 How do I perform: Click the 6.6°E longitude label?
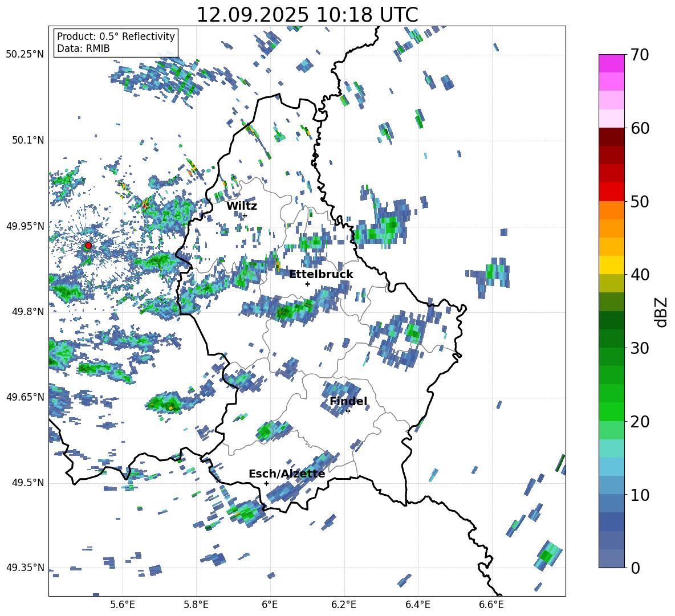tap(491, 605)
